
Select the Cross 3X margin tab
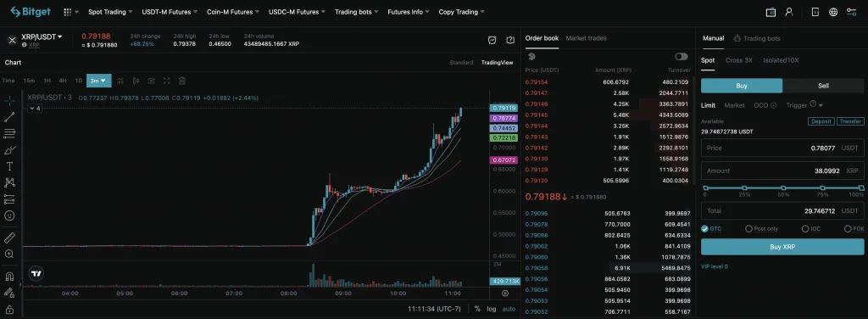[x=738, y=59]
